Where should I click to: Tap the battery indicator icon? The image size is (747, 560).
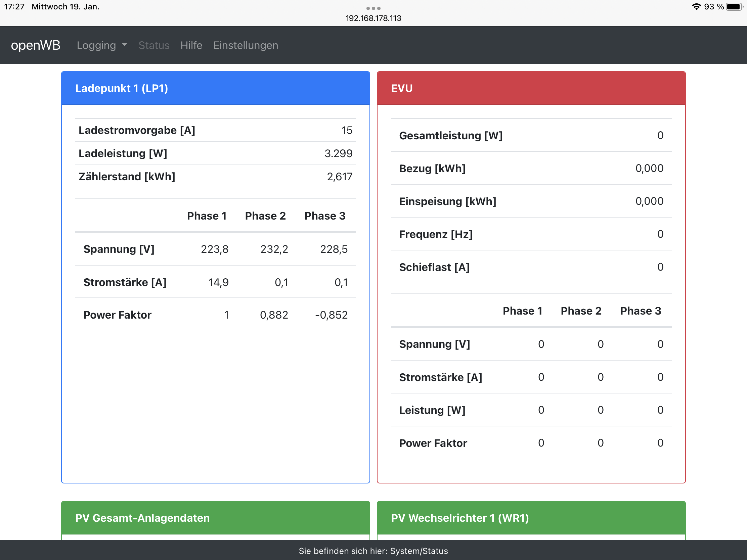pyautogui.click(x=734, y=7)
